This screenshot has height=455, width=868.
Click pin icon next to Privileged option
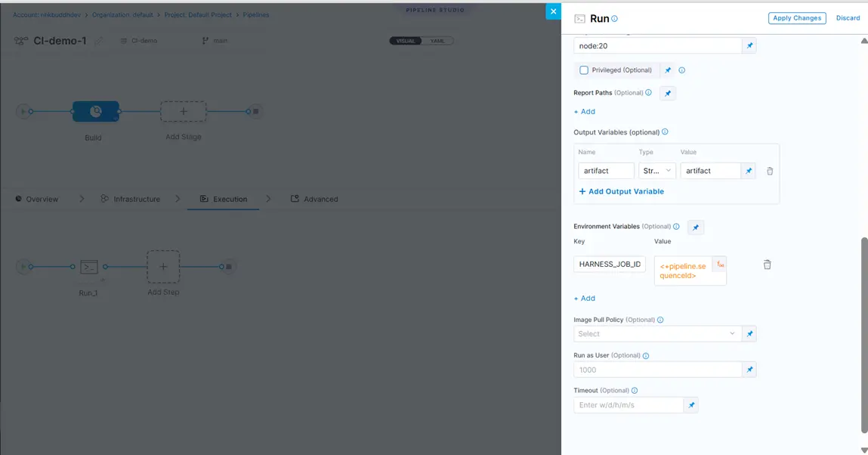tap(668, 70)
